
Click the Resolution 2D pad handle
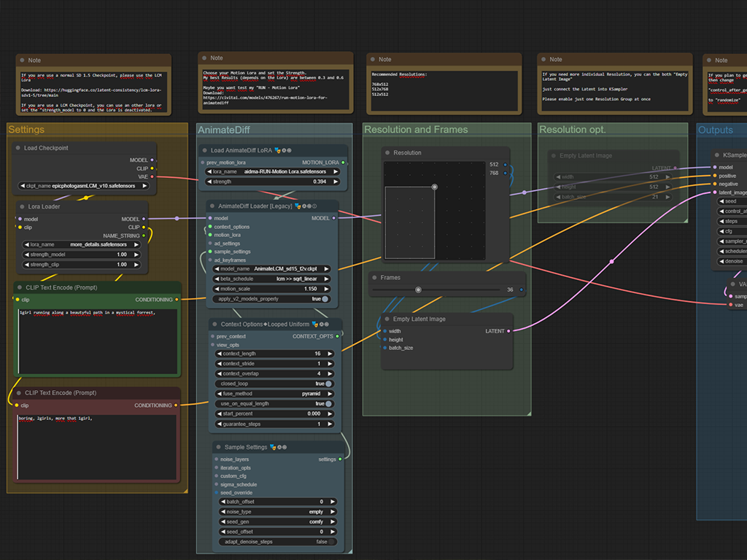point(435,187)
